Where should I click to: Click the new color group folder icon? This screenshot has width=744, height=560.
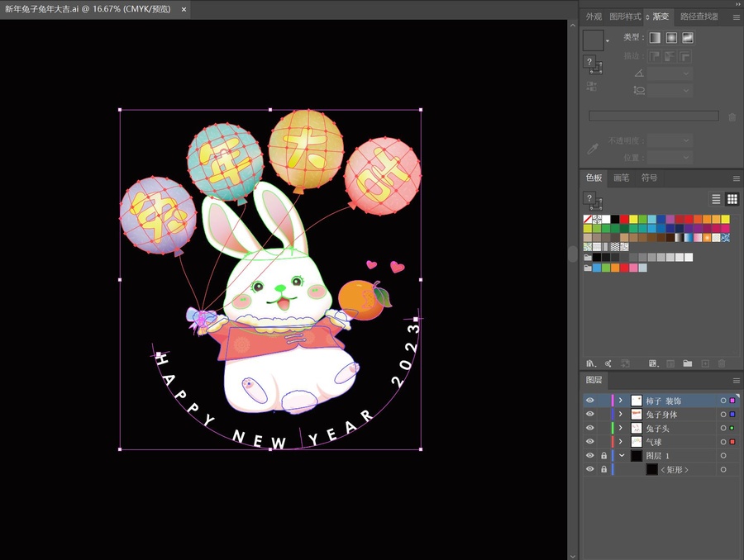688,363
